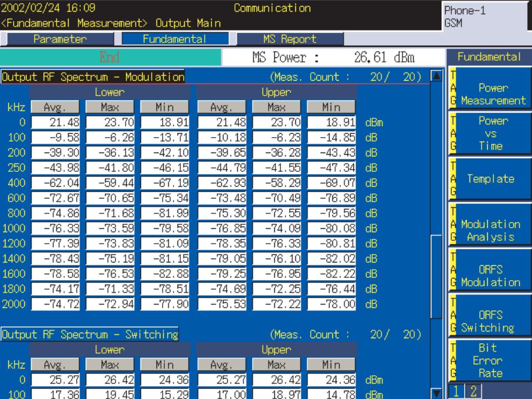Image resolution: width=532 pixels, height=399 pixels.
Task: Select ORFS Modulation softkey
Action: [x=490, y=270]
